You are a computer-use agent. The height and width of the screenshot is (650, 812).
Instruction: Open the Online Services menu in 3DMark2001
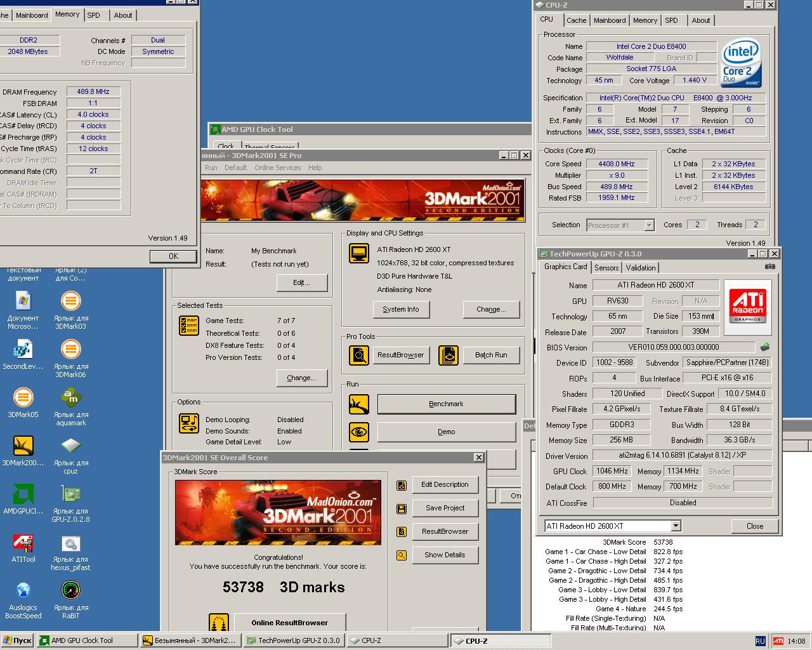[x=278, y=168]
